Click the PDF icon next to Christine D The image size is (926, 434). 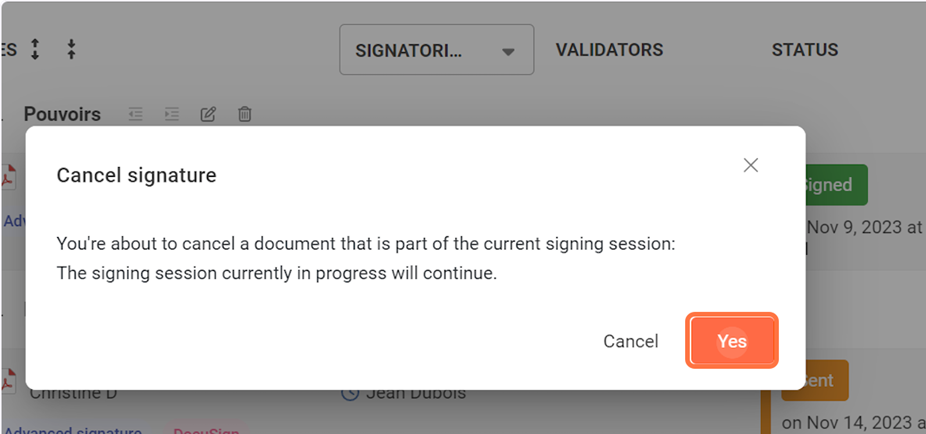pos(9,381)
